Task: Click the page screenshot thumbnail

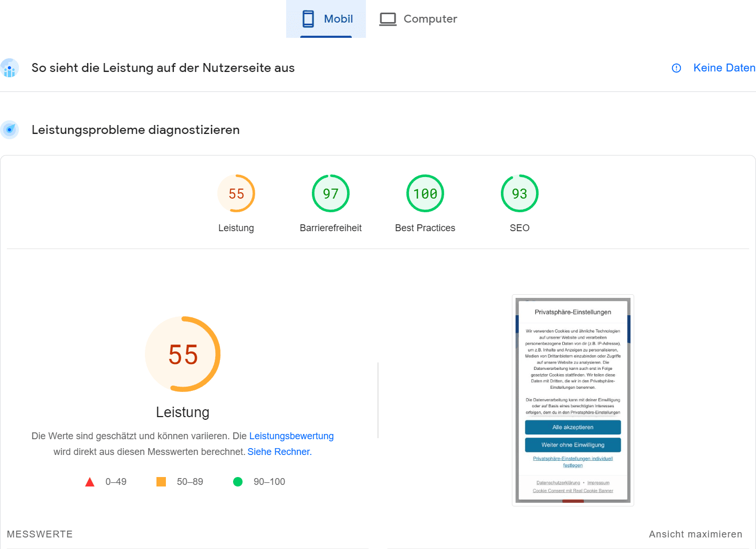Action: (573, 400)
